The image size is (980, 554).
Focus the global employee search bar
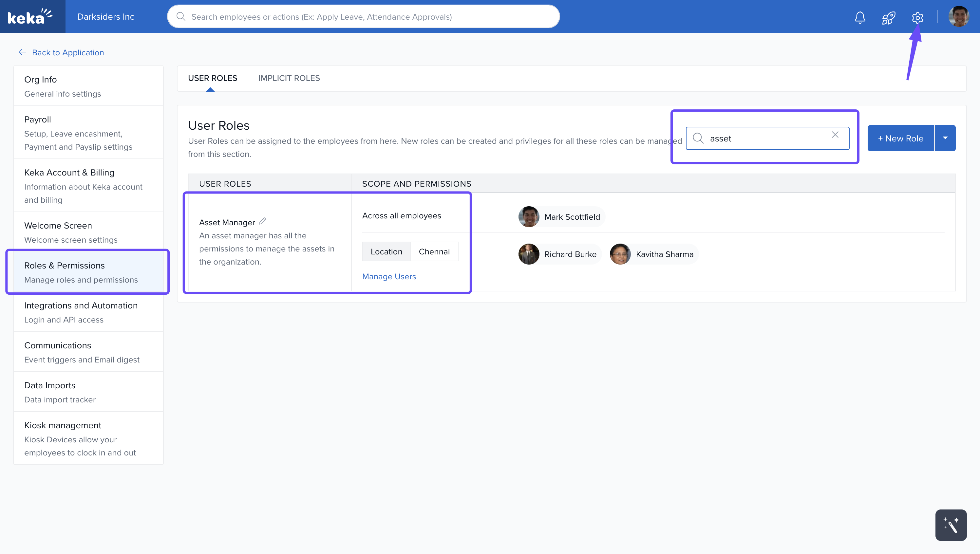pyautogui.click(x=364, y=17)
